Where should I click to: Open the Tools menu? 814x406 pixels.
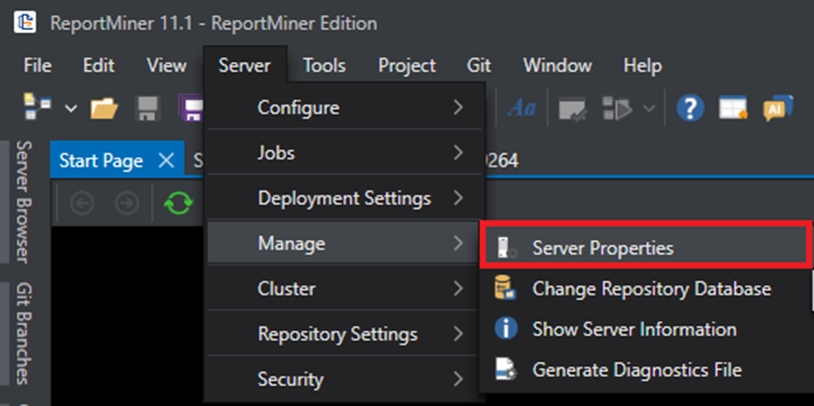324,65
